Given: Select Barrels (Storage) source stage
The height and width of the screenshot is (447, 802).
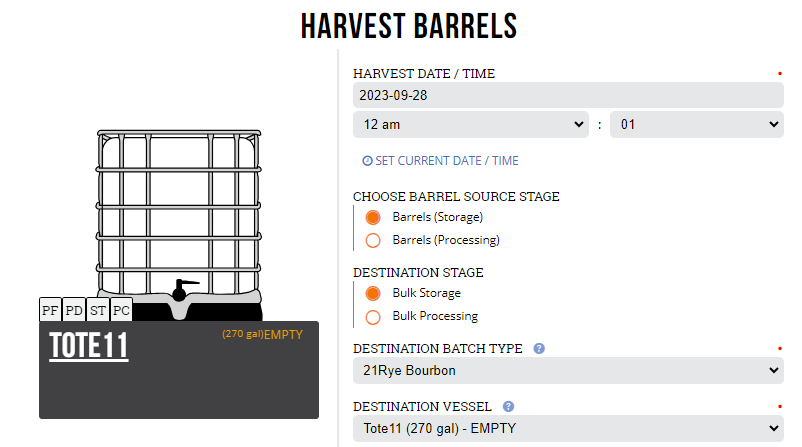Looking at the screenshot, I should point(373,217).
